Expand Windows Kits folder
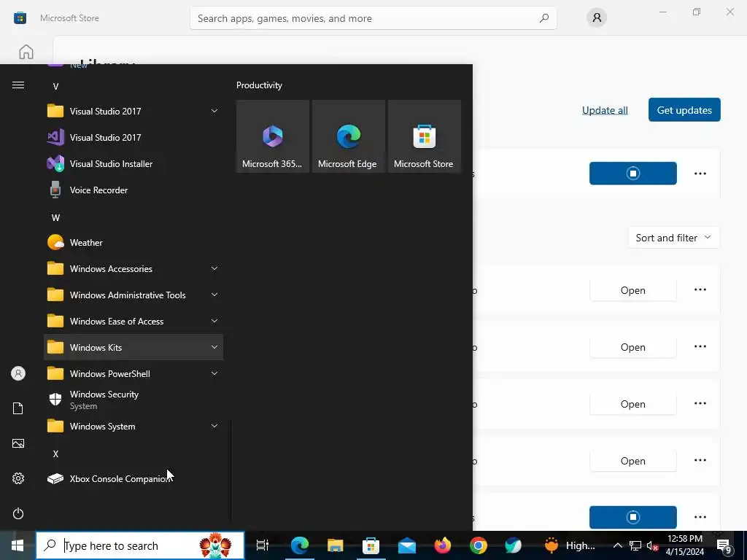This screenshot has width=747, height=560. coord(133,347)
